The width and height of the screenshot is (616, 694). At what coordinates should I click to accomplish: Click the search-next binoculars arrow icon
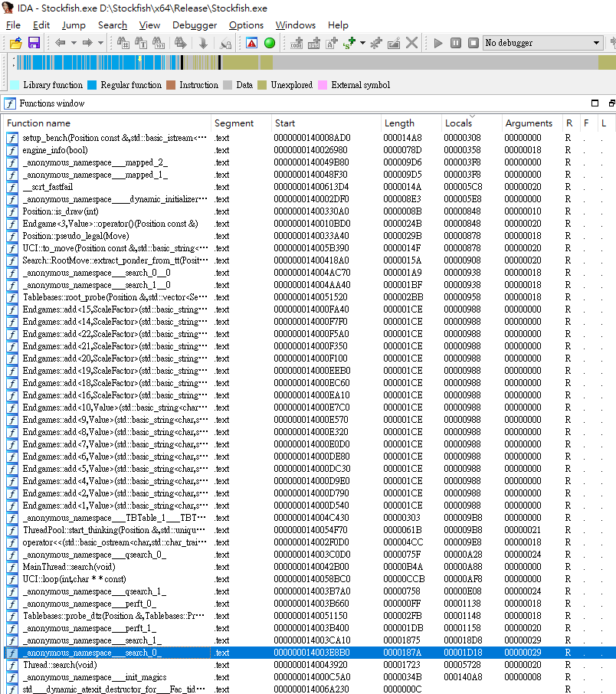click(x=180, y=43)
